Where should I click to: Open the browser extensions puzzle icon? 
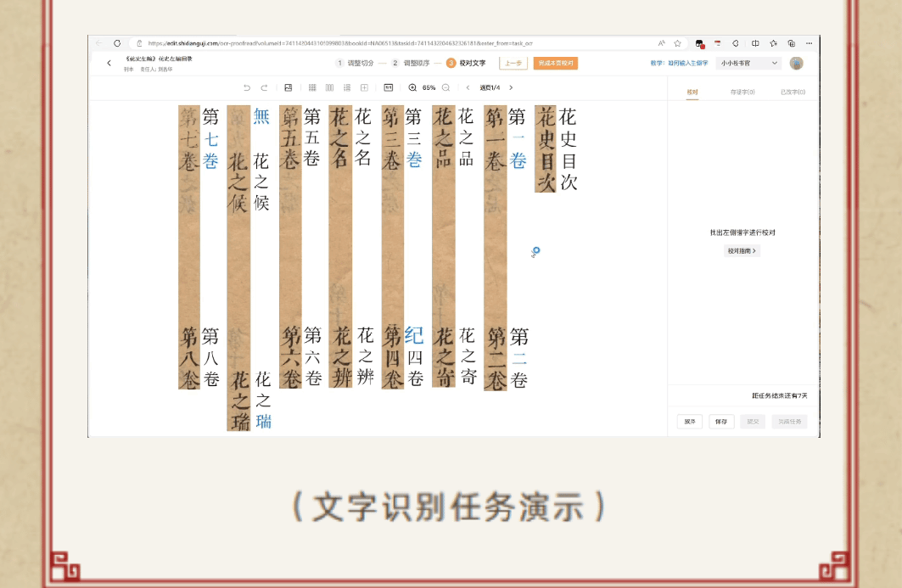(x=735, y=43)
